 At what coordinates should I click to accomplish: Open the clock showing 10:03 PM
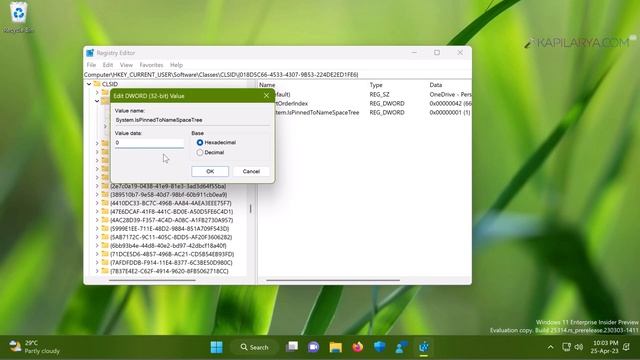pos(604,347)
